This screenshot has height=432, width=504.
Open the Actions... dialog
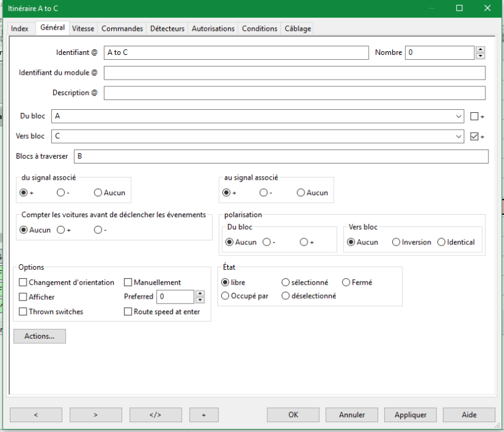40,336
